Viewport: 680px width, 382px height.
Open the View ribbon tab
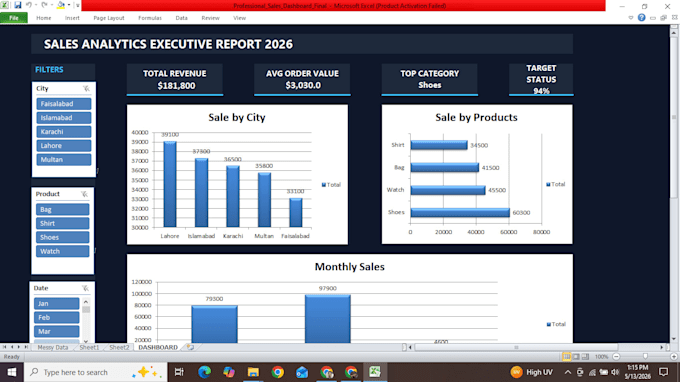click(x=239, y=18)
